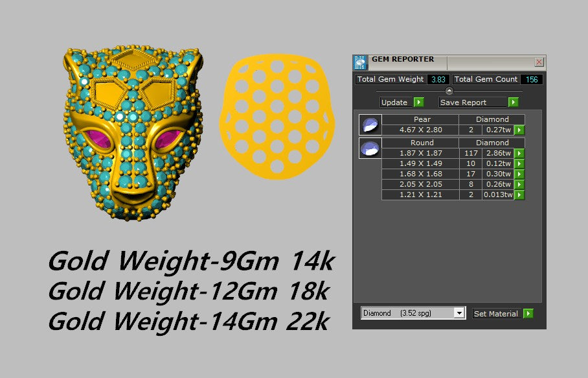The image size is (588, 378).
Task: Click the material list dropdown arrow
Action: pyautogui.click(x=460, y=312)
